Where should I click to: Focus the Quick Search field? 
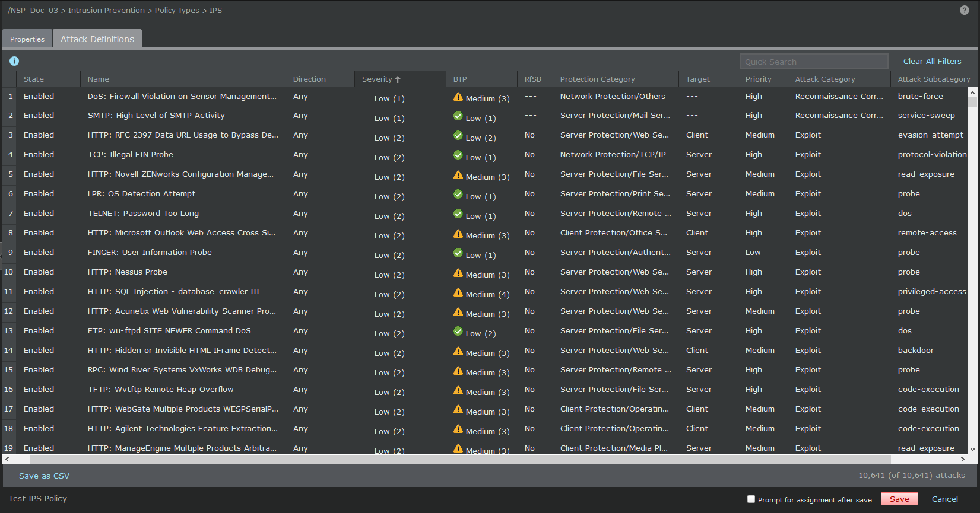(x=814, y=62)
